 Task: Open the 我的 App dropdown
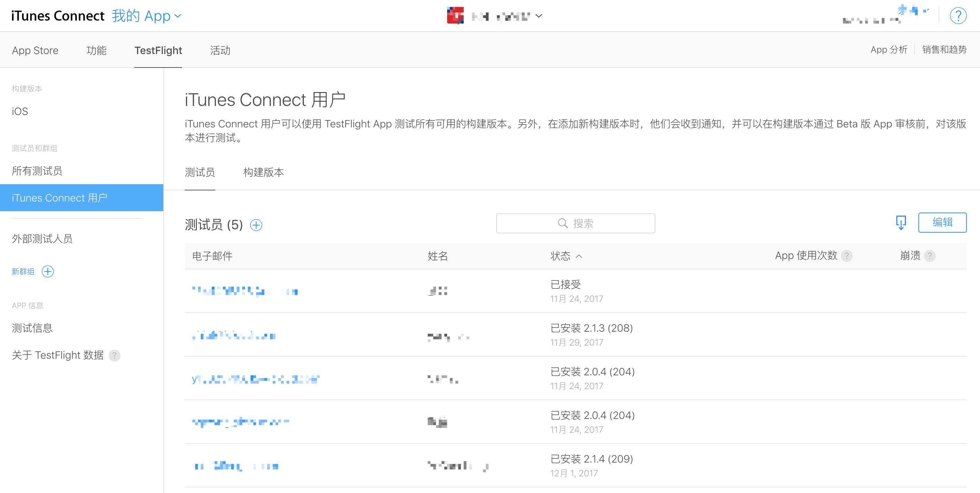coord(146,16)
